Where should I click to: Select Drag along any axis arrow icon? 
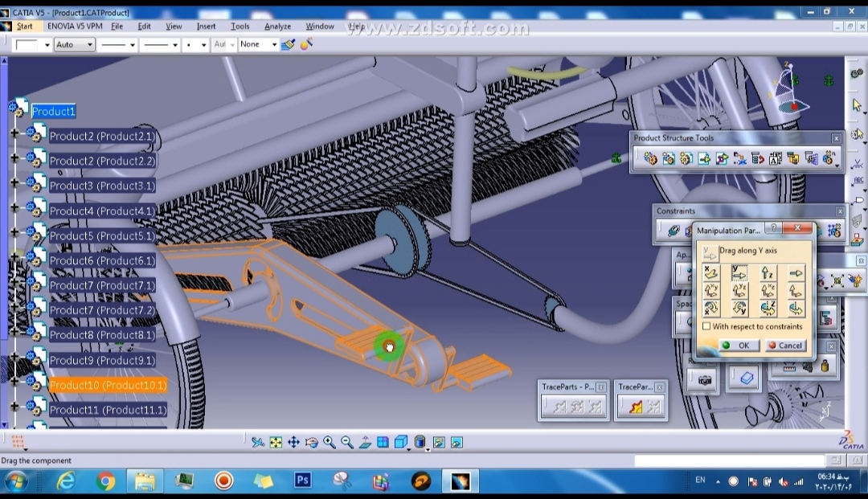click(796, 272)
